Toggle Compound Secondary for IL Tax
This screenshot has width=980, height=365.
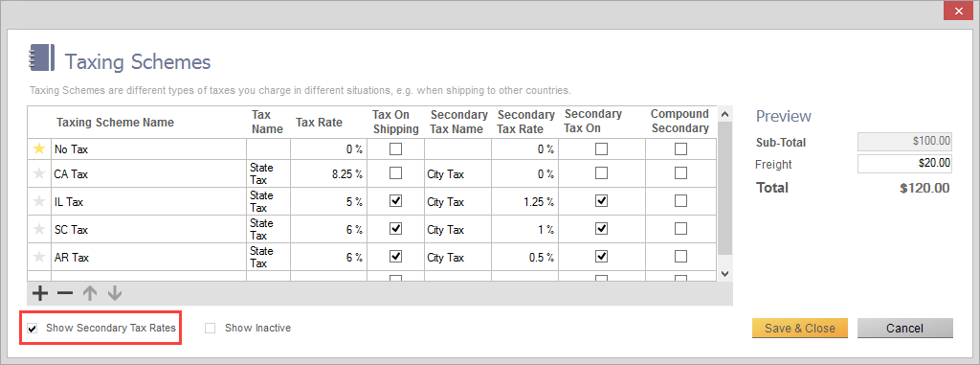click(x=680, y=201)
